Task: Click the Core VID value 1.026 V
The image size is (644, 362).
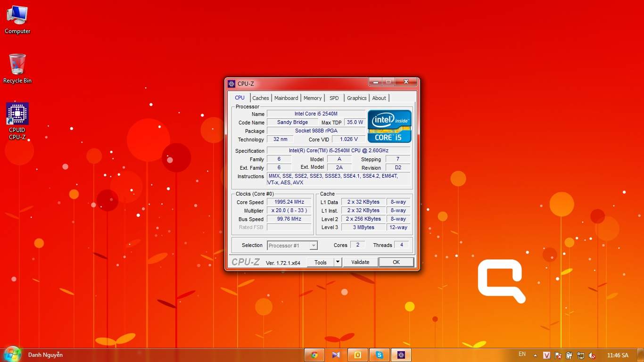Action: click(349, 139)
